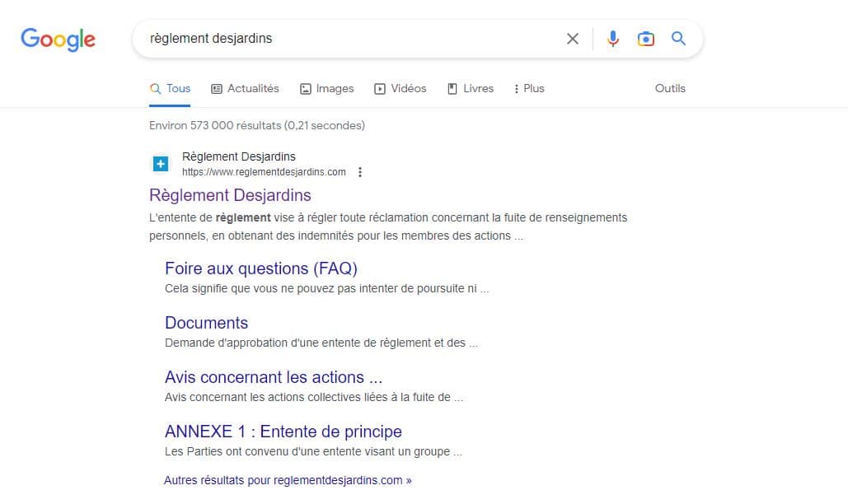Open Google Lens image search

646,39
